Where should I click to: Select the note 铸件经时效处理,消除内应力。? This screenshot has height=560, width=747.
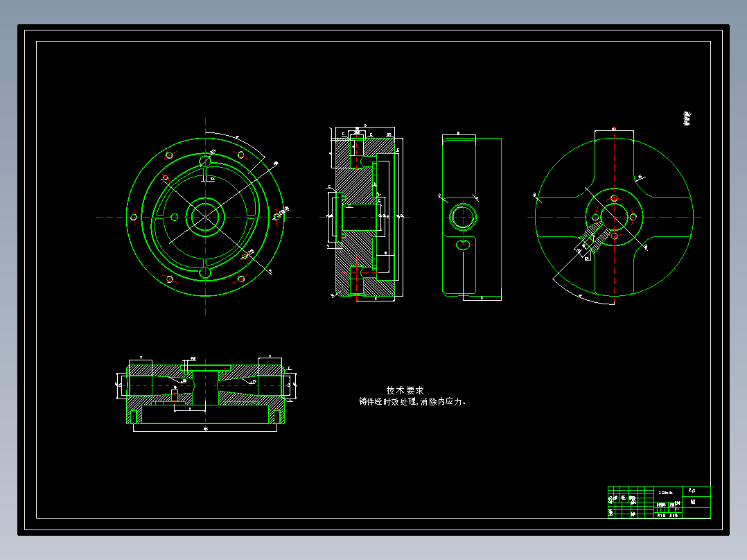pyautogui.click(x=412, y=402)
